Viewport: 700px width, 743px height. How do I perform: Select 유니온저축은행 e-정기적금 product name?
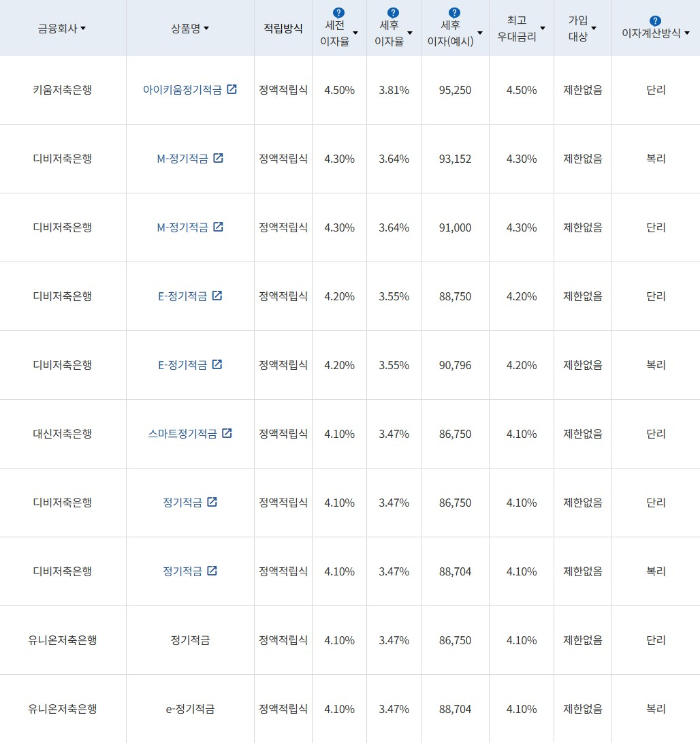[x=190, y=709]
